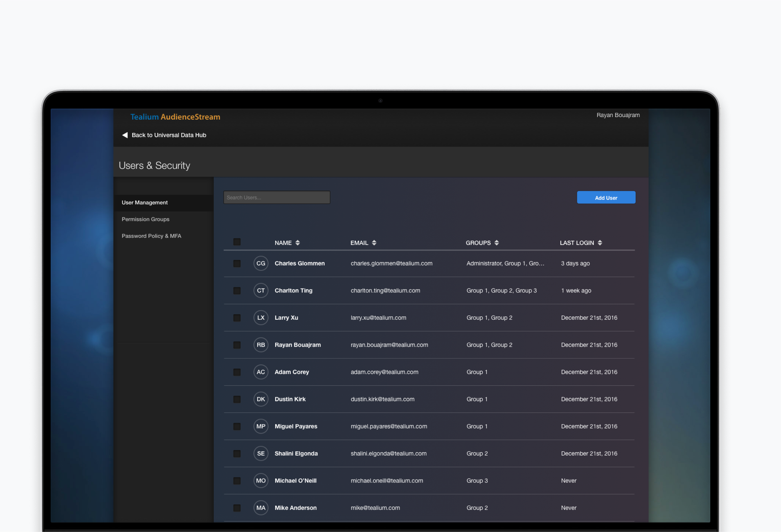Click the LX avatar icon for Larry Xu
Viewport: 781px width, 532px height.
click(261, 318)
